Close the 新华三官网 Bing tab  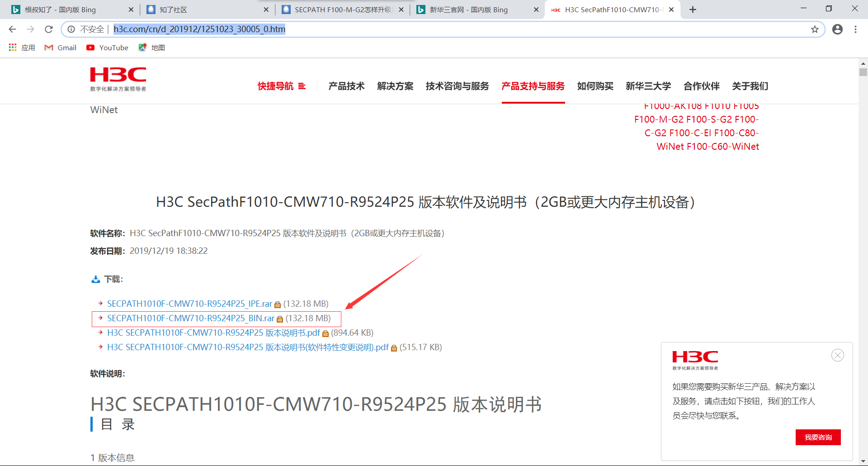click(536, 10)
